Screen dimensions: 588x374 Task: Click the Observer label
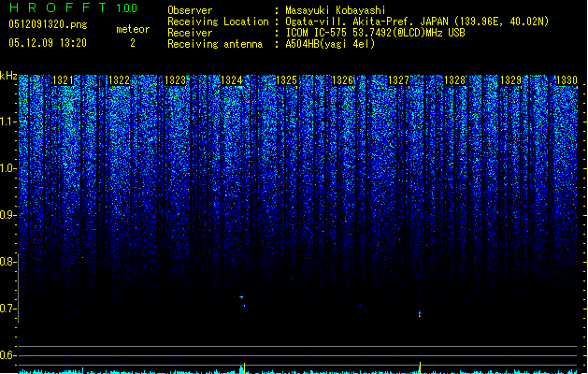190,10
